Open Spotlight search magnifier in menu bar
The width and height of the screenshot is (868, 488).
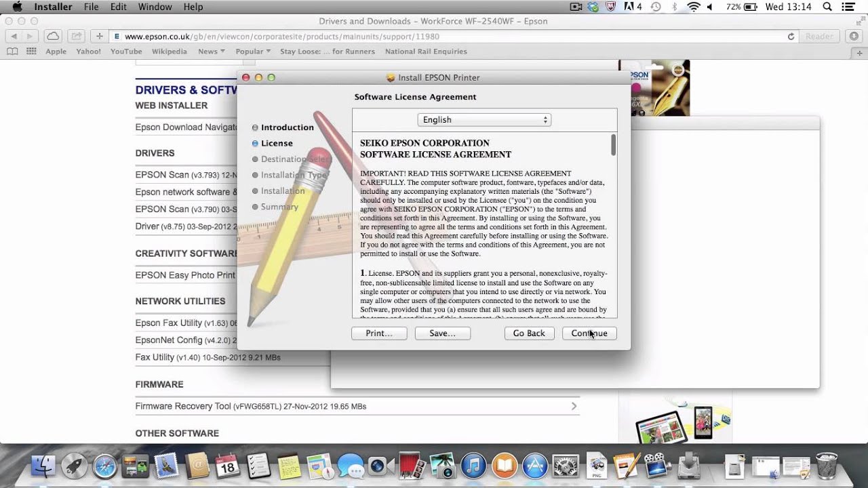click(827, 7)
